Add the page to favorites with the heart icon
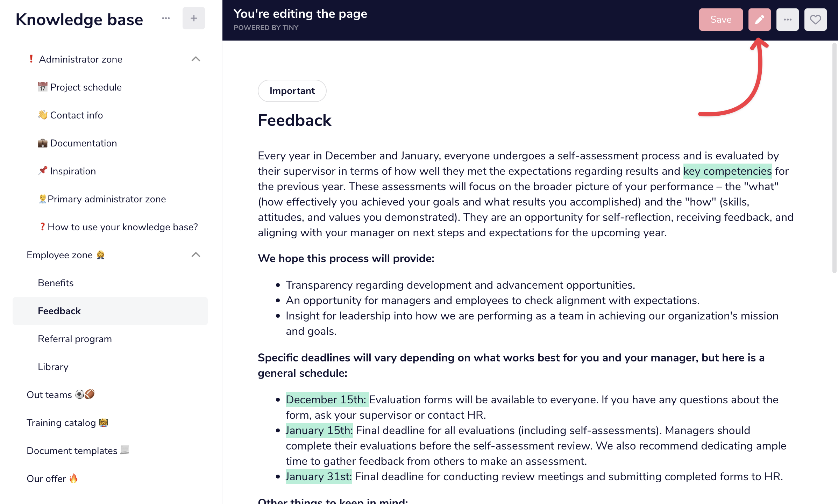The height and width of the screenshot is (504, 838). tap(815, 20)
